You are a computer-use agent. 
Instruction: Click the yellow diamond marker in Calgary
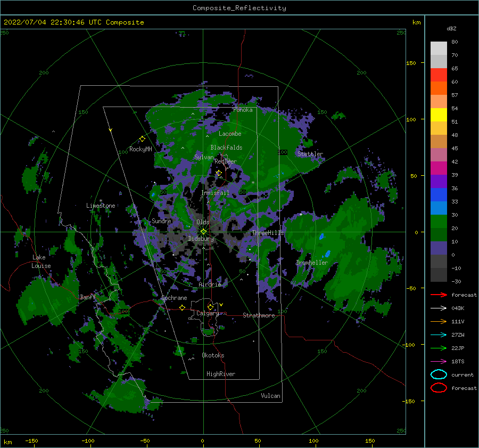pos(210,307)
